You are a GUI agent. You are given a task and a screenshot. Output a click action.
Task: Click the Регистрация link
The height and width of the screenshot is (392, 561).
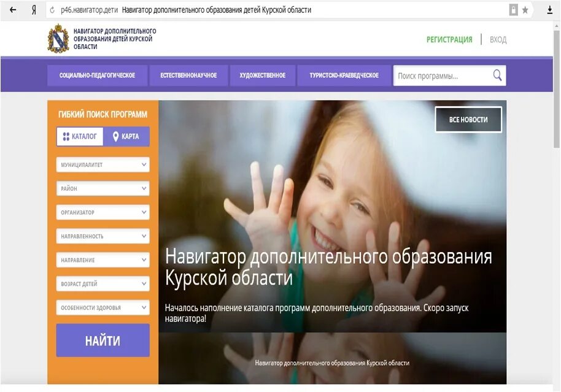tap(449, 40)
